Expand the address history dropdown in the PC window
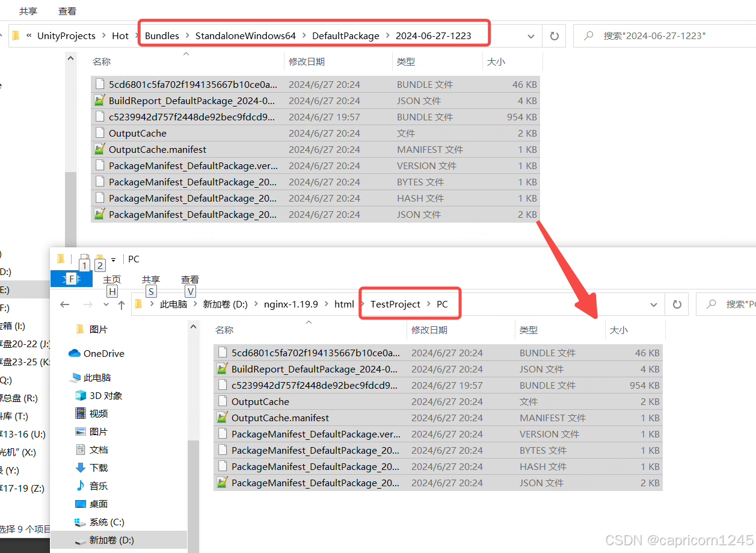The image size is (756, 553). [654, 304]
